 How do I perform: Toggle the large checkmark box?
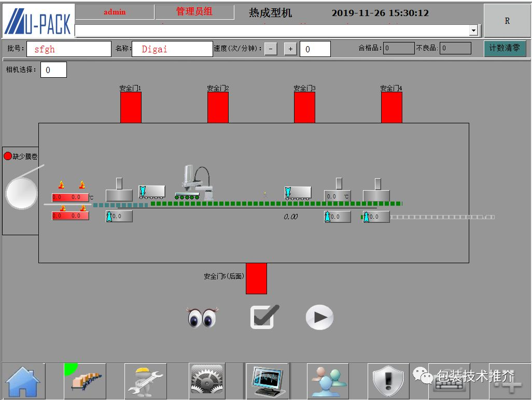pos(264,317)
